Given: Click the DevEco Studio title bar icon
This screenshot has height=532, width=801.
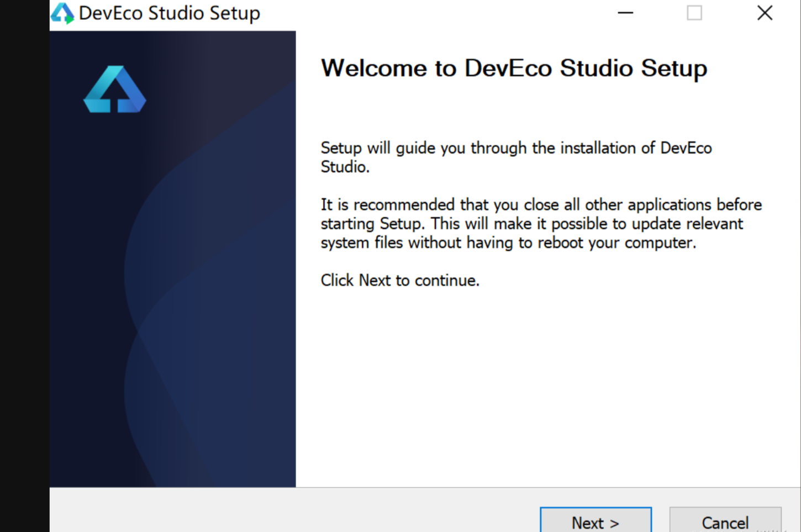Looking at the screenshot, I should 62,13.
